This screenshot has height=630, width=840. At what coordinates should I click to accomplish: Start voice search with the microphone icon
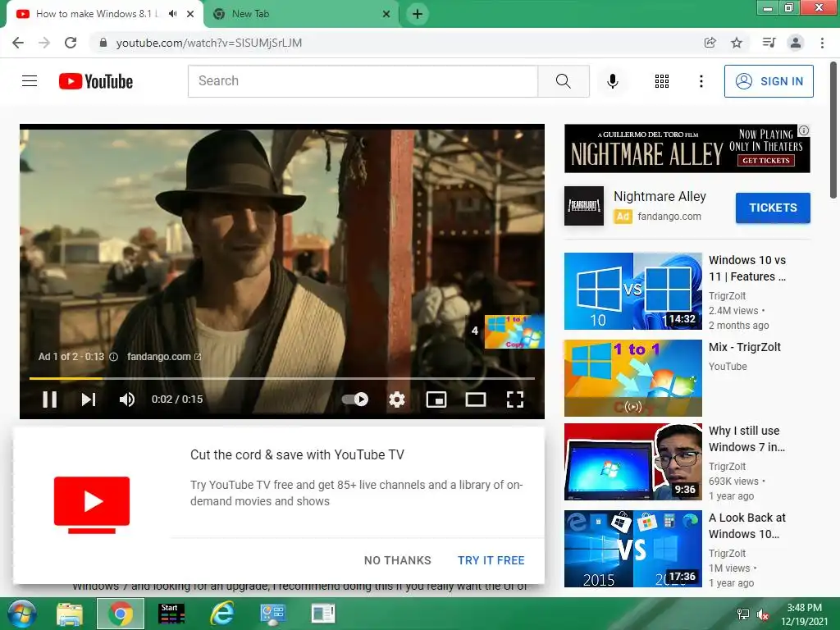(612, 81)
